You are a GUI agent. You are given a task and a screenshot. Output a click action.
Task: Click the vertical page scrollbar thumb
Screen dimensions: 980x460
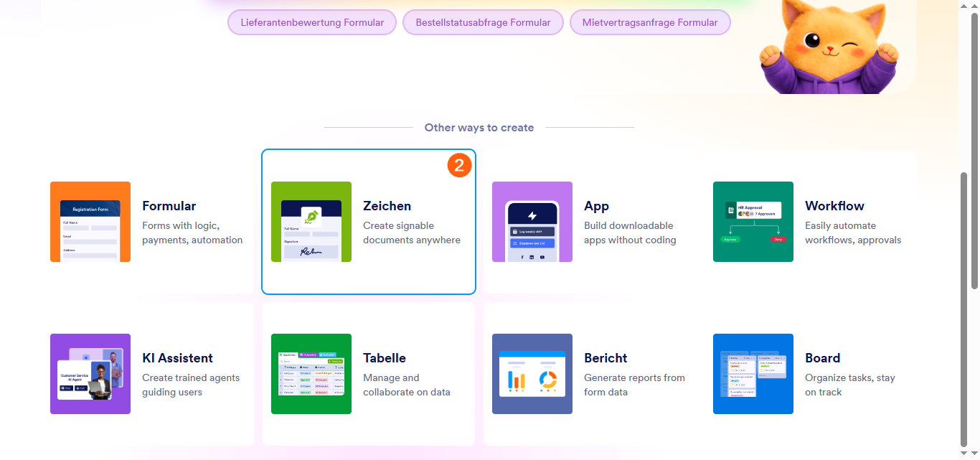click(974, 230)
